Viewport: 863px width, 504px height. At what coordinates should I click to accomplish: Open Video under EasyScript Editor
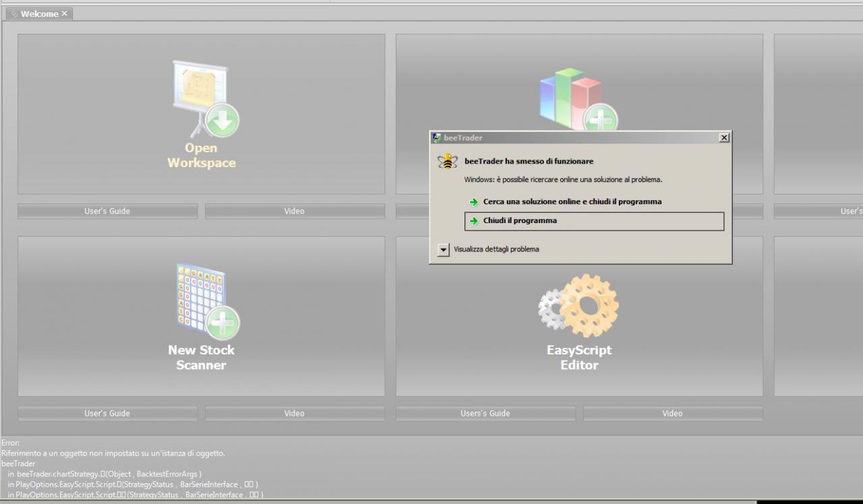[673, 413]
